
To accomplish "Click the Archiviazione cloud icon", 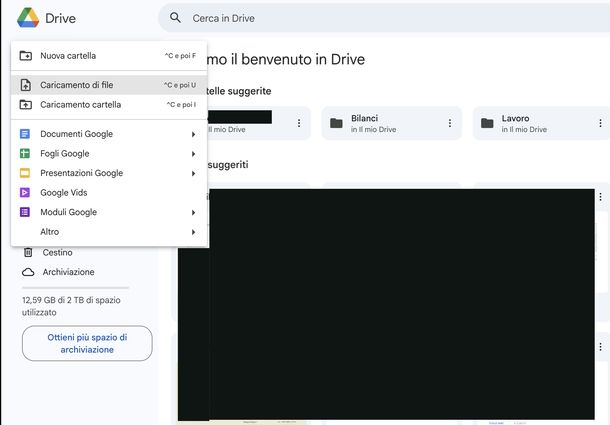I will (28, 272).
